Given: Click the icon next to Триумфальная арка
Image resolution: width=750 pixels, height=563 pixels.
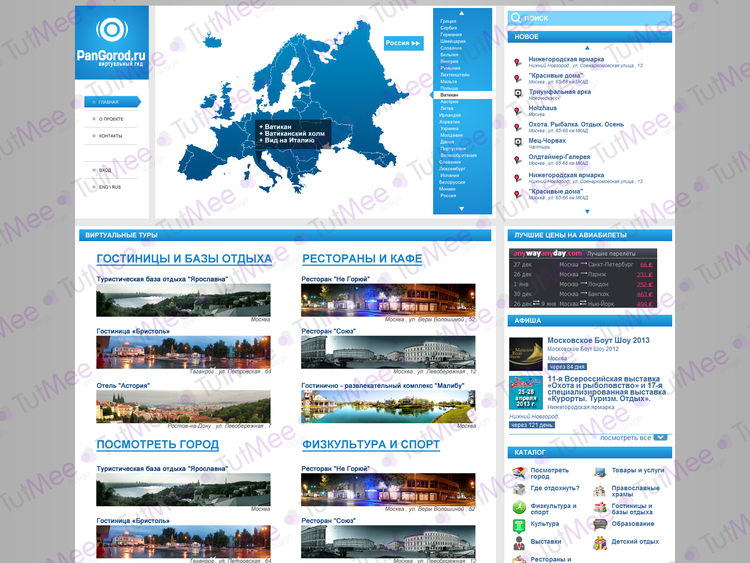Looking at the screenshot, I should (x=517, y=93).
